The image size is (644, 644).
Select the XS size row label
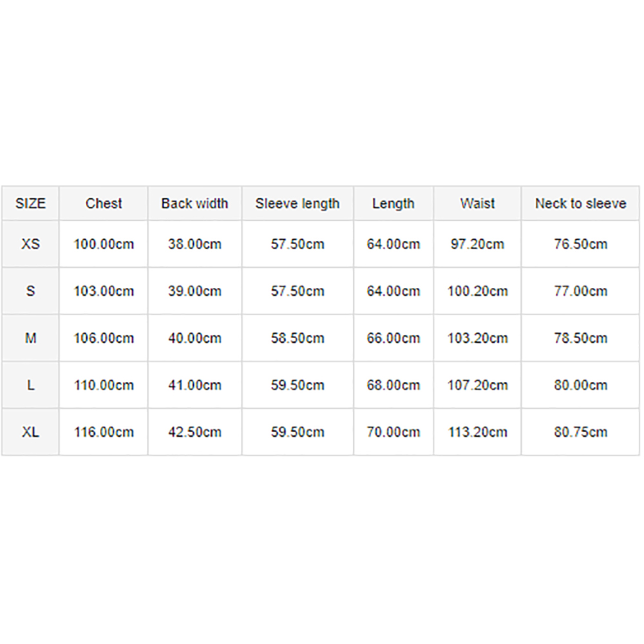(30, 244)
